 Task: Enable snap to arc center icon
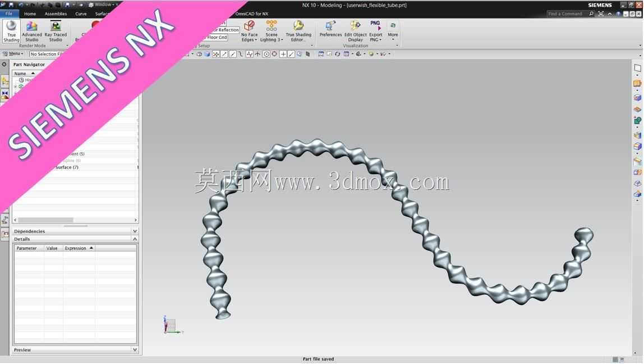point(266,54)
